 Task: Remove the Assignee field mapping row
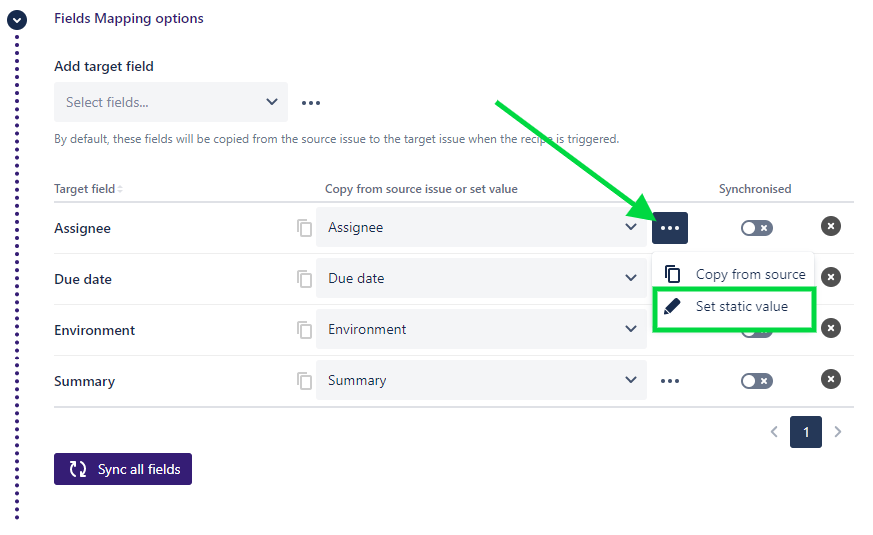(x=831, y=226)
